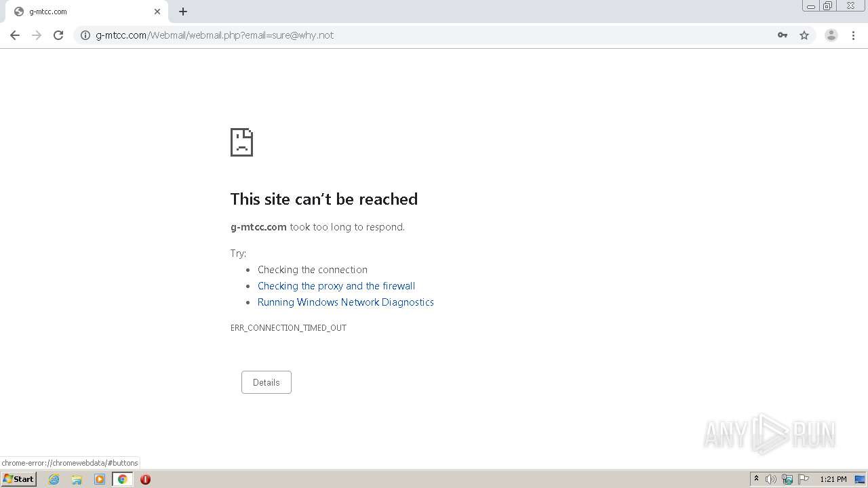Open Windows Explorer folder in taskbar
Screen dimensions: 868x488
(77, 479)
